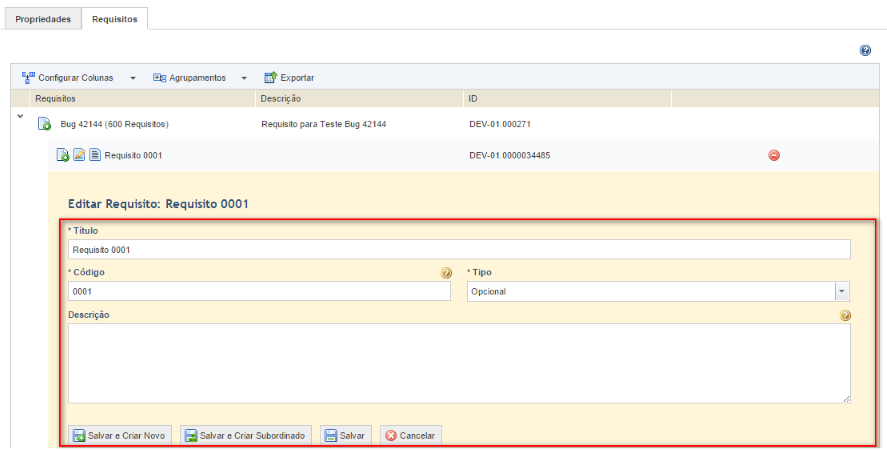
Task: Select the Requisitos tab
Action: tap(115, 19)
